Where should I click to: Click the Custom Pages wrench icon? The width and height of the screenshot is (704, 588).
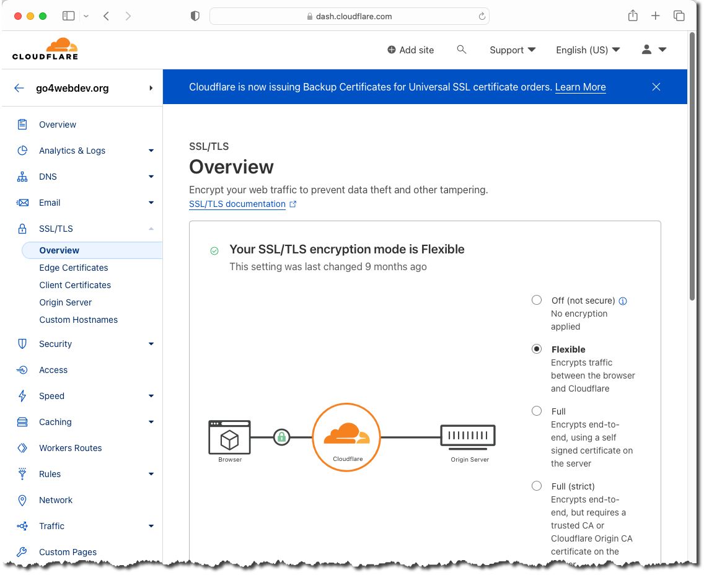(22, 552)
